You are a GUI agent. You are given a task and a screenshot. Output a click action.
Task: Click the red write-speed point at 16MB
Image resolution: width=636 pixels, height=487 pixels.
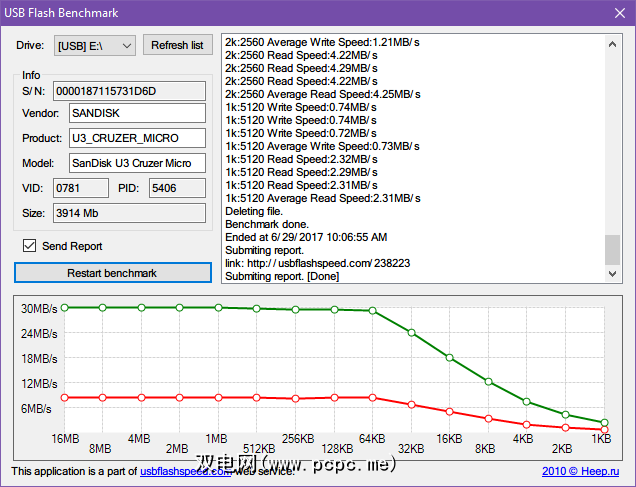64,398
